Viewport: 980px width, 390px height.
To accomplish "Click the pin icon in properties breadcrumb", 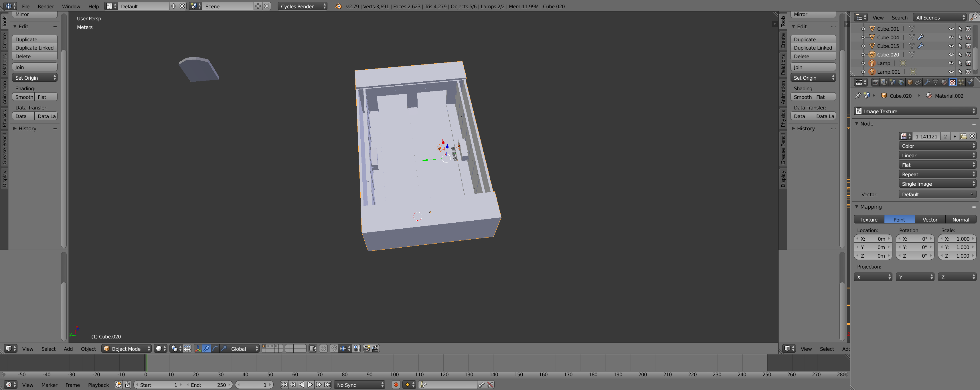I will coord(858,96).
